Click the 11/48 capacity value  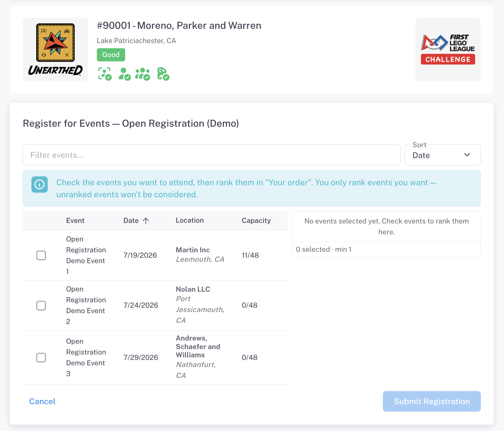click(250, 255)
